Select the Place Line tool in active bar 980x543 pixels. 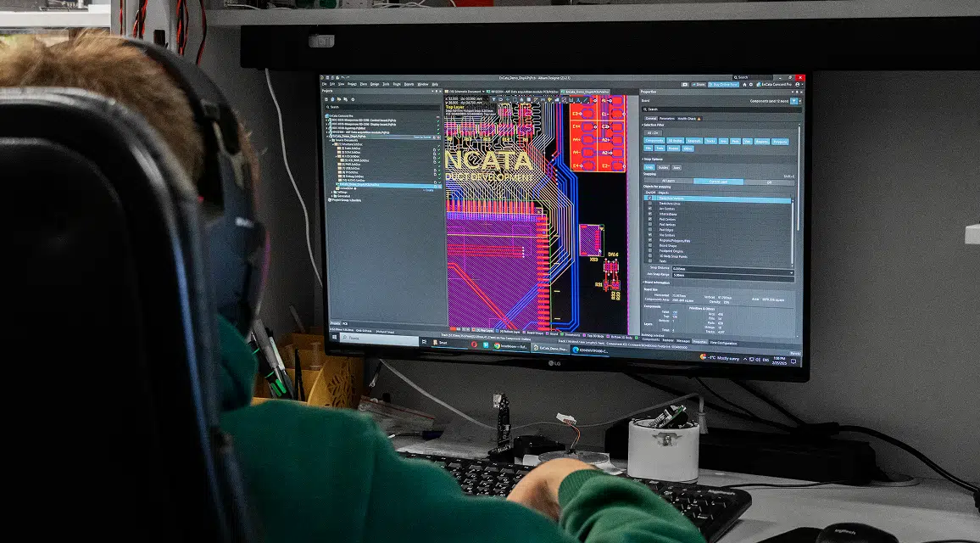click(x=586, y=100)
